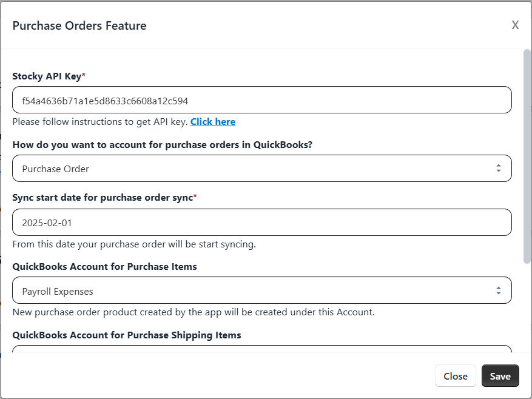The image size is (532, 399).
Task: Open the "Click here" API key instructions link
Action: click(213, 121)
